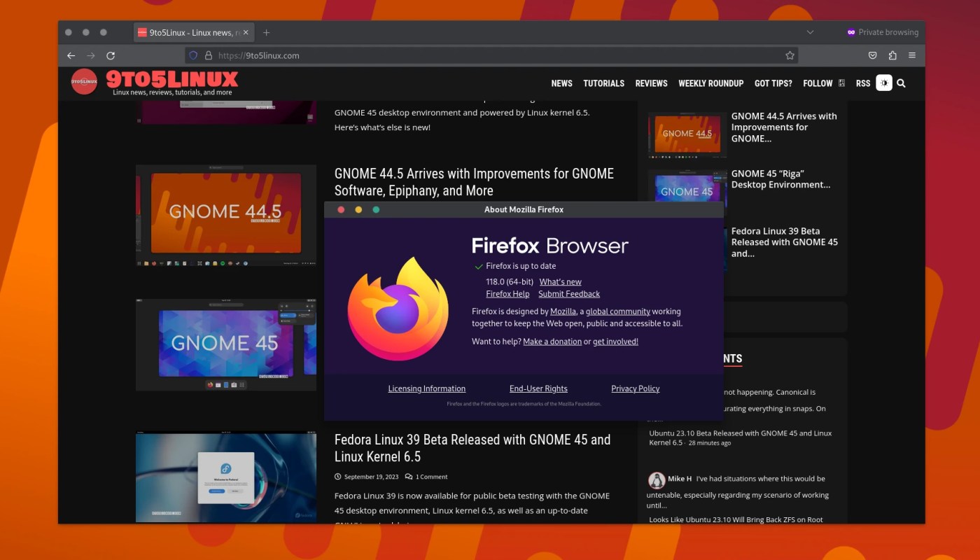Open Looks Like Ubuntu 23.10 ZFS link
This screenshot has width=980, height=560.
pos(736,519)
